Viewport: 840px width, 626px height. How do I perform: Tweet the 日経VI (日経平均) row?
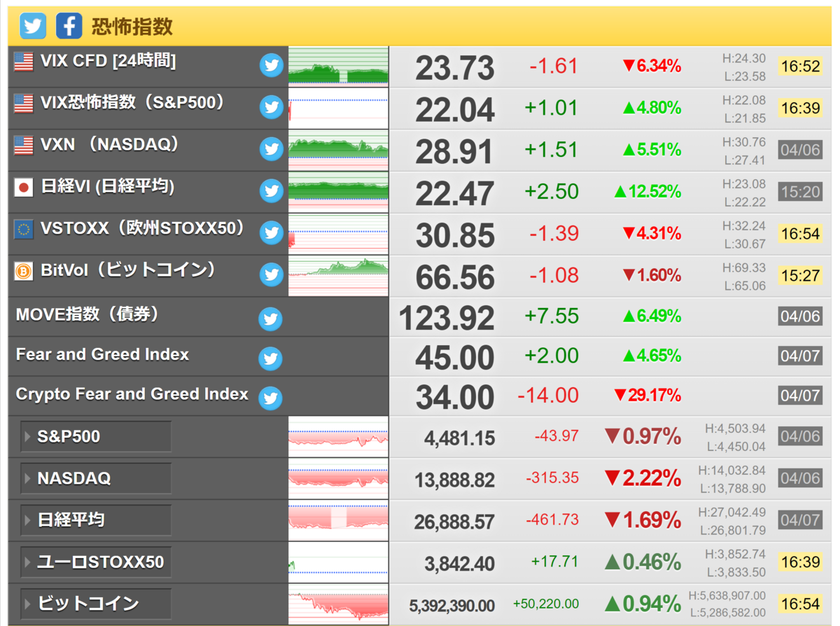pos(272,190)
